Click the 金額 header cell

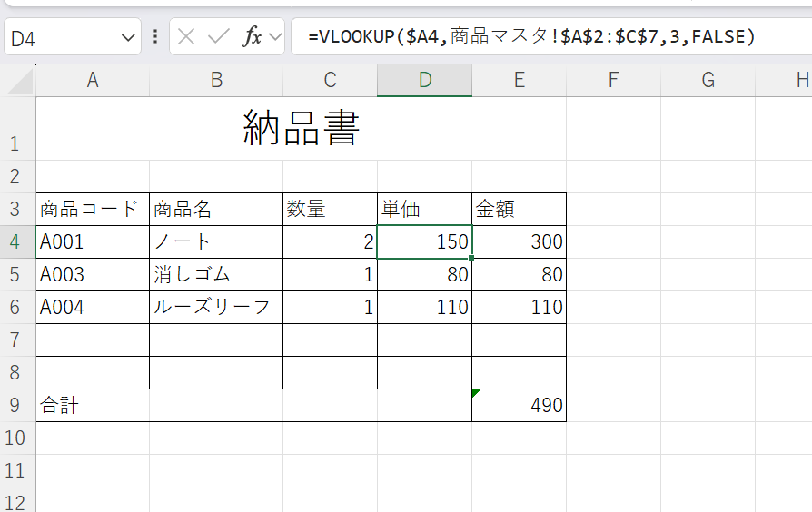pos(520,209)
